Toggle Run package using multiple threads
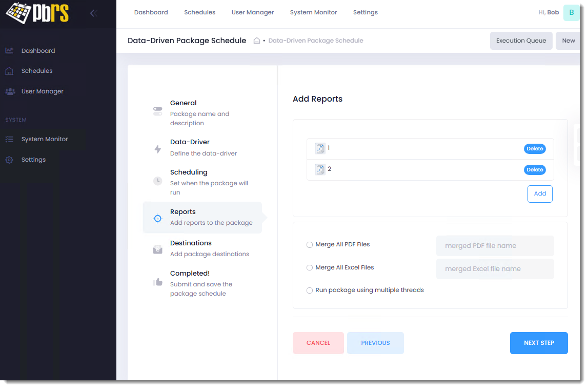 point(310,290)
